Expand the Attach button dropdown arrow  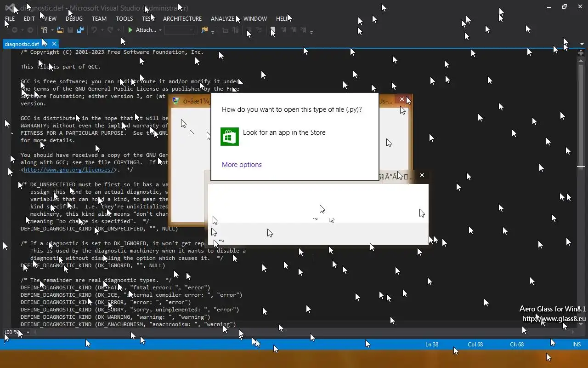(160, 30)
